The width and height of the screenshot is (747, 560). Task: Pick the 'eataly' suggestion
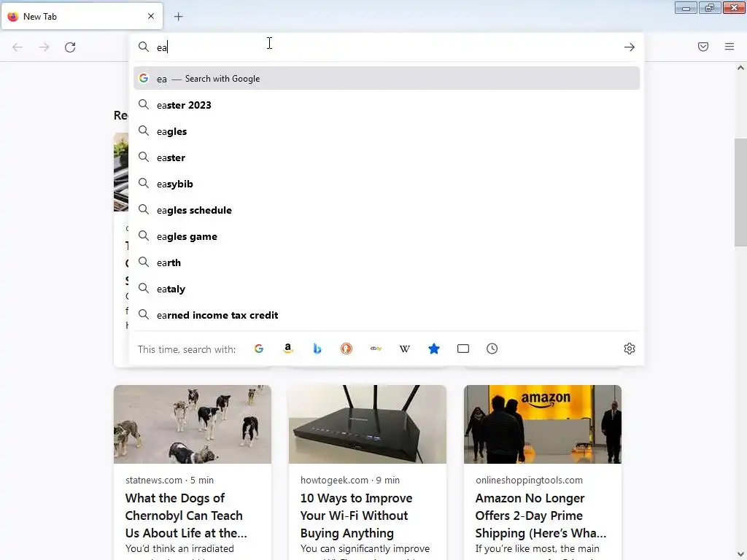pyautogui.click(x=387, y=289)
